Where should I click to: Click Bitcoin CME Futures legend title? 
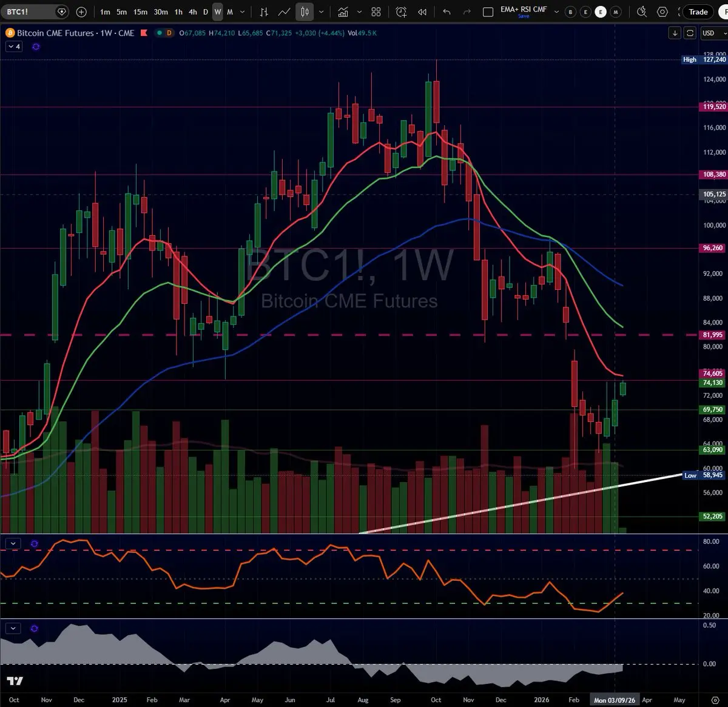pos(55,33)
